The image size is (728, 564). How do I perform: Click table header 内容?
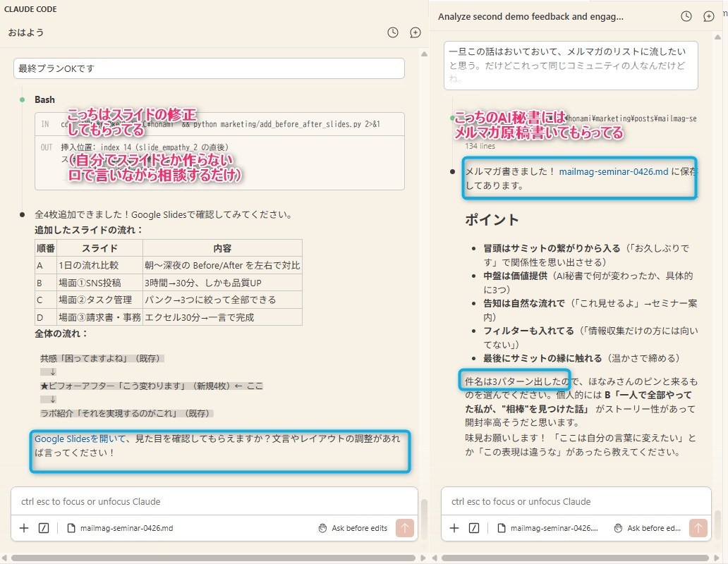click(222, 248)
